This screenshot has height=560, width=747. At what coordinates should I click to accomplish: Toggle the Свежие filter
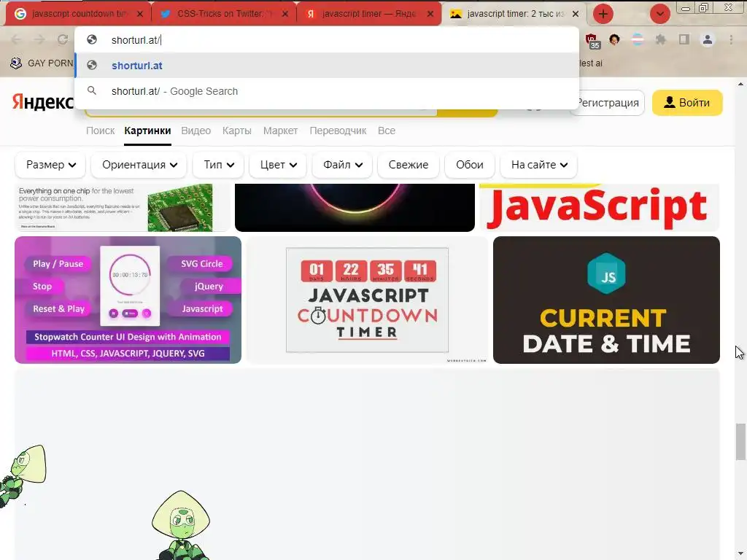409,165
